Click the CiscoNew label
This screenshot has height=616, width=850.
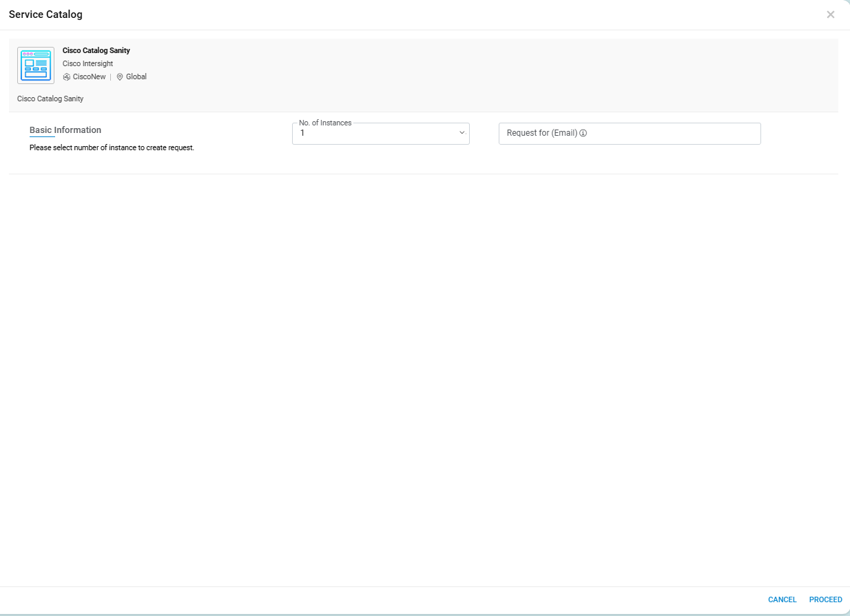tap(90, 77)
